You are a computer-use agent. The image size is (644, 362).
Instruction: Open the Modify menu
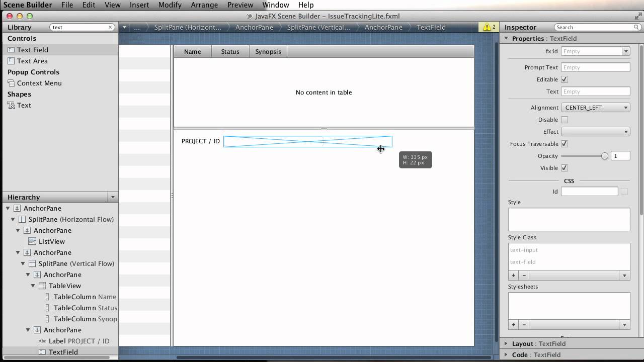pos(170,5)
